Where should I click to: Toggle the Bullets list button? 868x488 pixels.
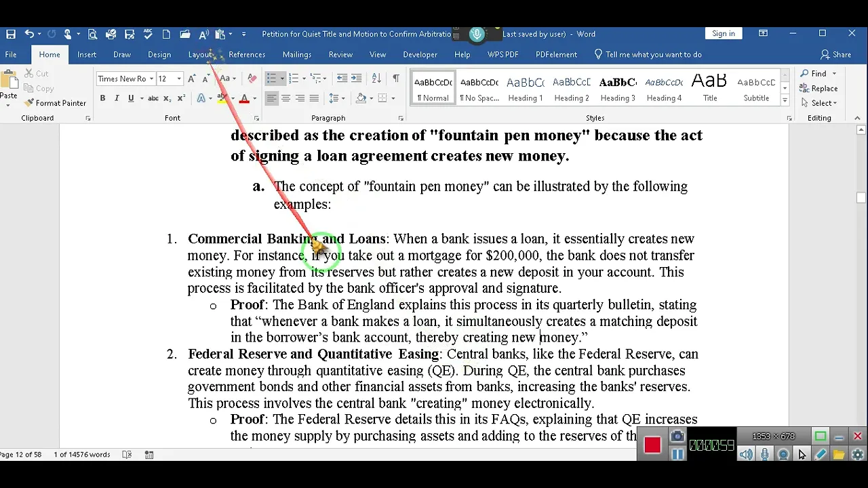[271, 79]
